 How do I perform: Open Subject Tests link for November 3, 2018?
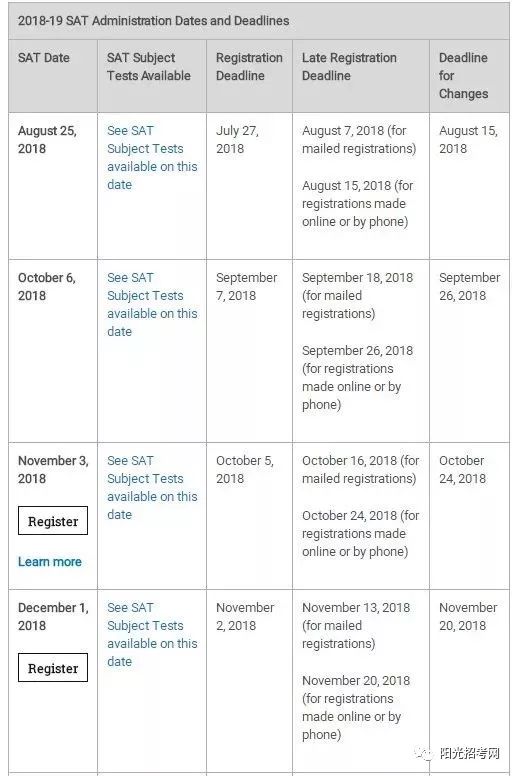[152, 487]
